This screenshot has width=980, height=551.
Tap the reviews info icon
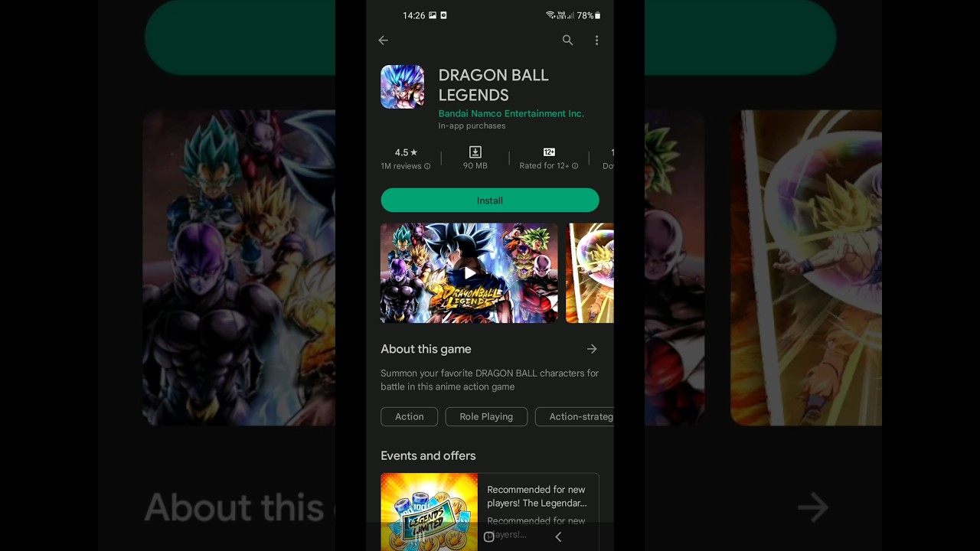[427, 166]
